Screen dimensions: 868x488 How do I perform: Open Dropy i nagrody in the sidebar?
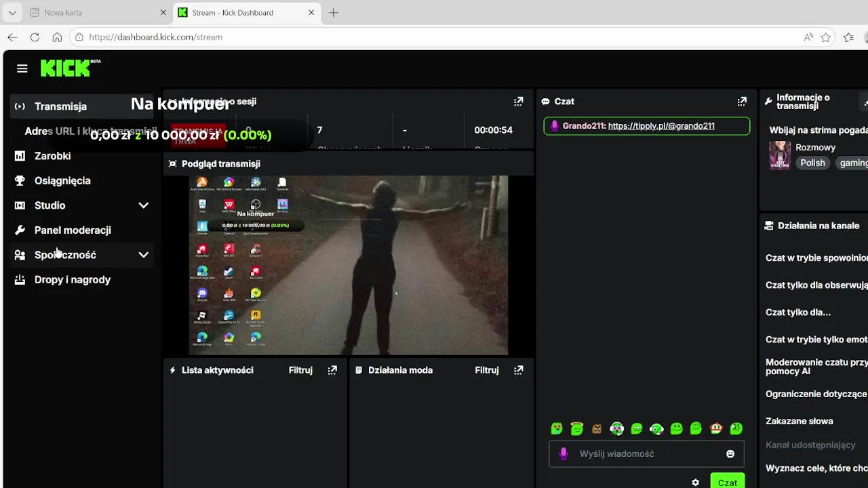point(81,280)
